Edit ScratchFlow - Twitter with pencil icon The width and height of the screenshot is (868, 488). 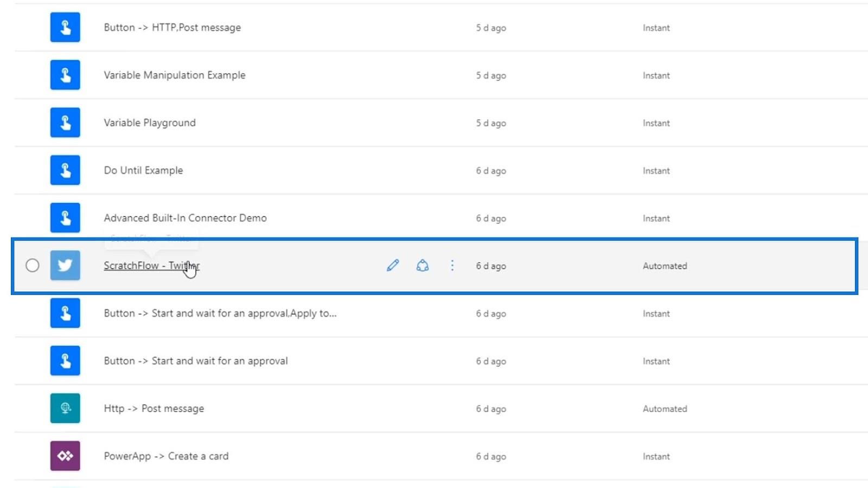click(x=393, y=266)
